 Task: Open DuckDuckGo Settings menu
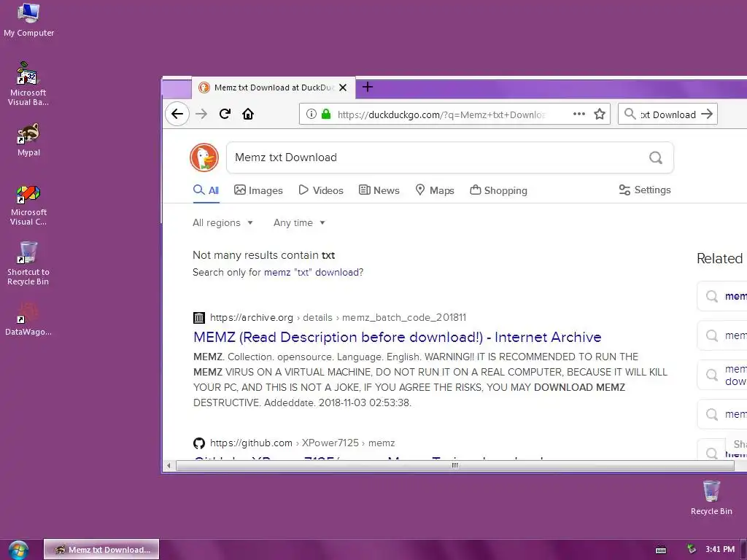point(645,190)
